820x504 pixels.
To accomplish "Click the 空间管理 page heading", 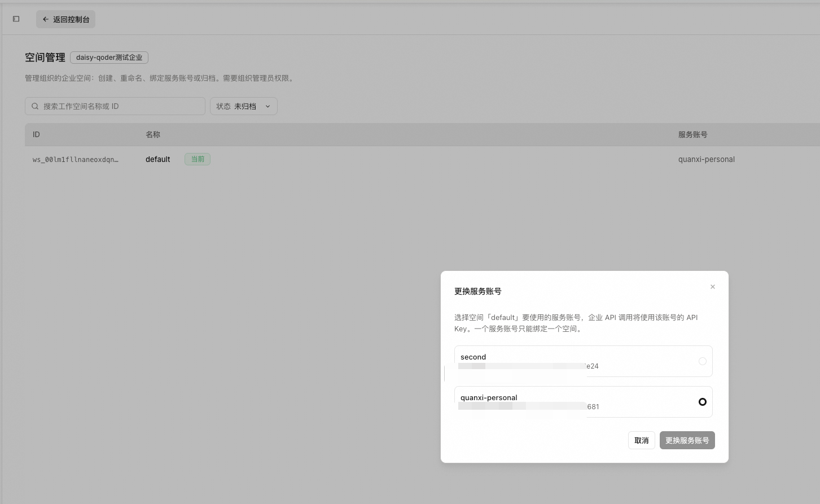I will (45, 58).
